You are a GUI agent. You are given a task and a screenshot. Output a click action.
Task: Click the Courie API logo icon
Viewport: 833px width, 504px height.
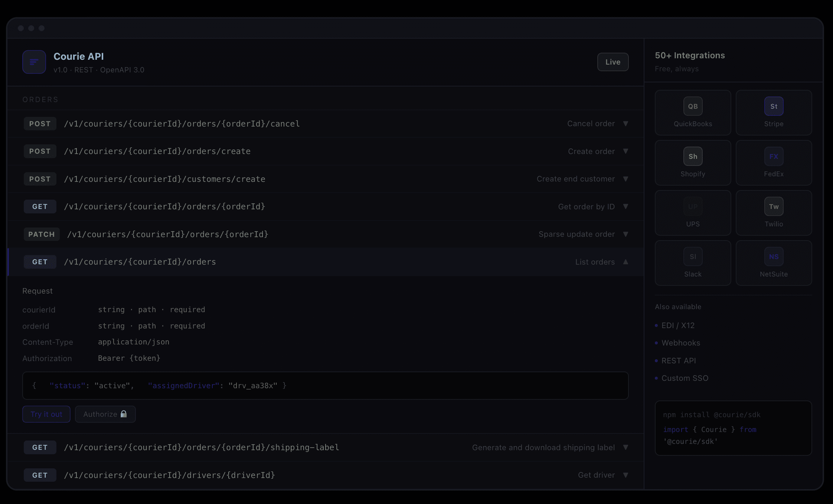coord(34,62)
